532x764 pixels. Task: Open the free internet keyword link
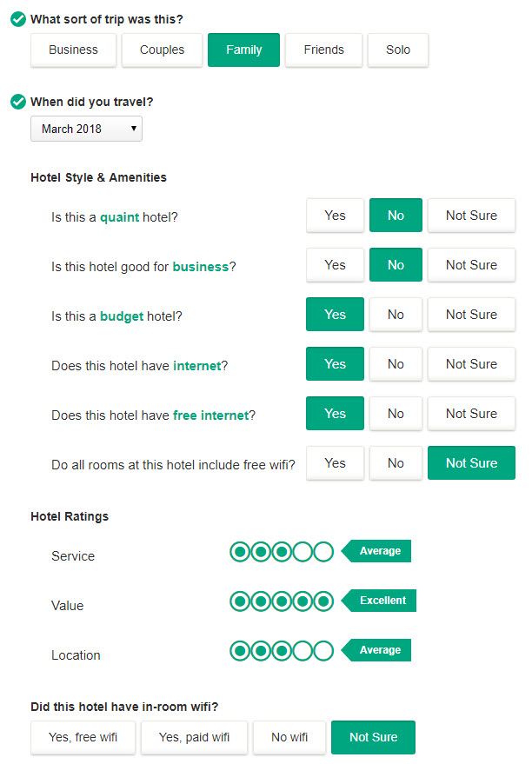point(211,415)
